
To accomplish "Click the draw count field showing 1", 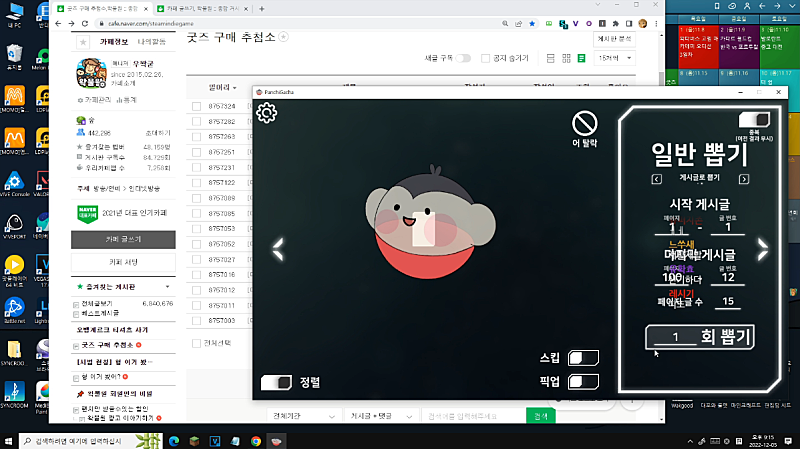I will (x=675, y=337).
